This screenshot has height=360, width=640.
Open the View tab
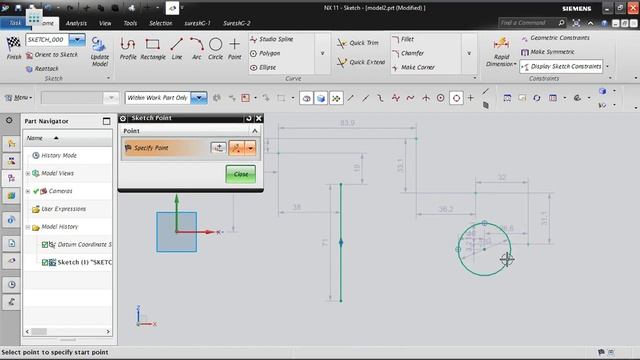point(105,23)
